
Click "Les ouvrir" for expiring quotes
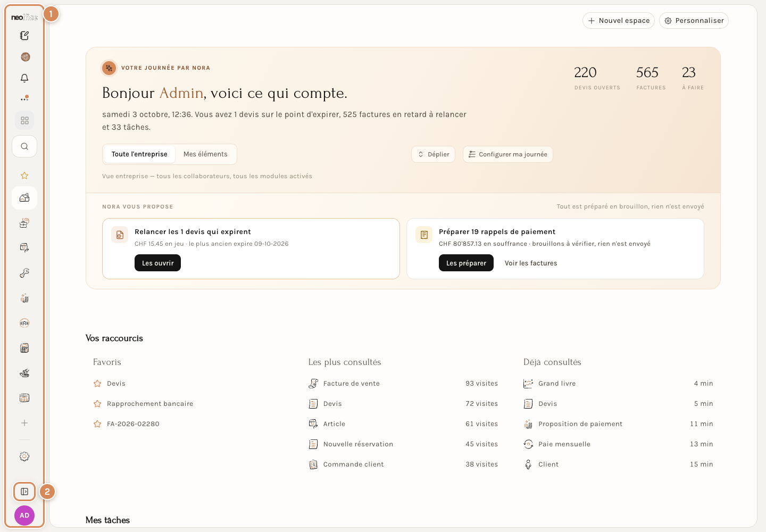point(157,263)
